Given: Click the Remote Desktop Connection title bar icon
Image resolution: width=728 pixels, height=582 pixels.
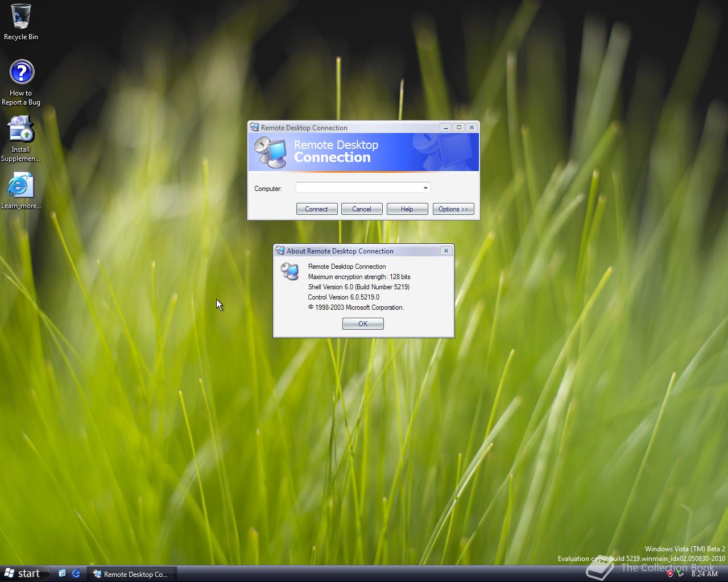Looking at the screenshot, I should click(255, 127).
